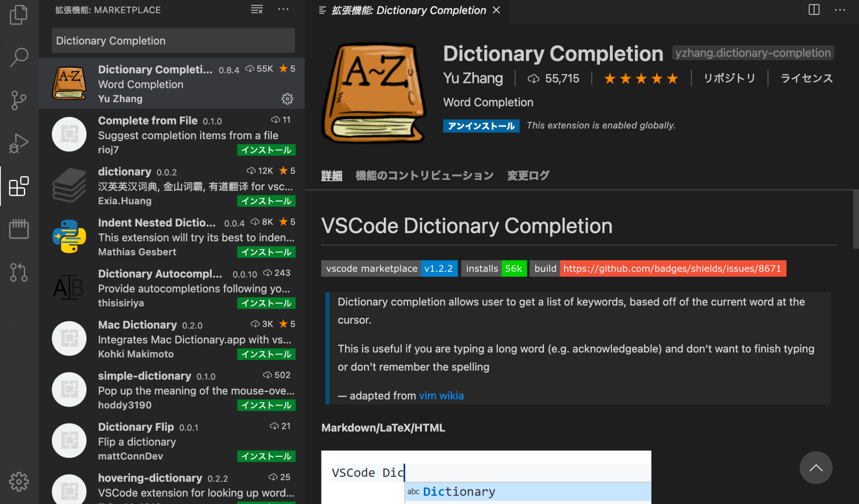Split the editor using the split icon
The image size is (859, 504).
814,10
